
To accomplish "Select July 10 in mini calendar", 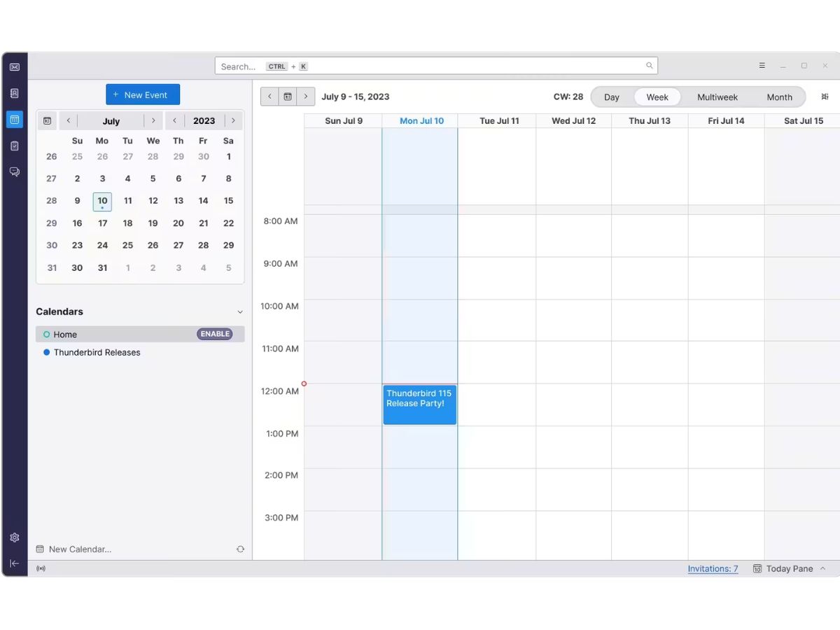I will click(x=102, y=202).
